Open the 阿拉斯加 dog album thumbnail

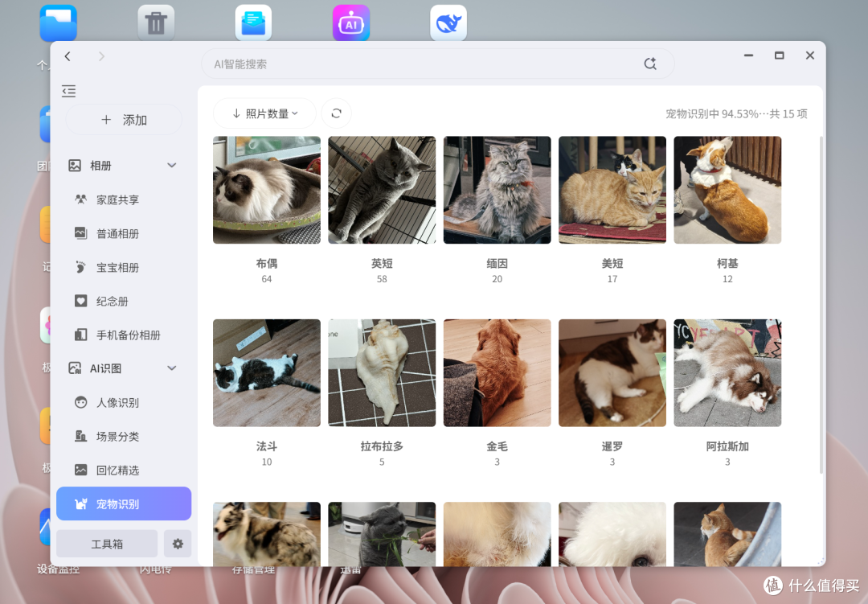point(727,373)
